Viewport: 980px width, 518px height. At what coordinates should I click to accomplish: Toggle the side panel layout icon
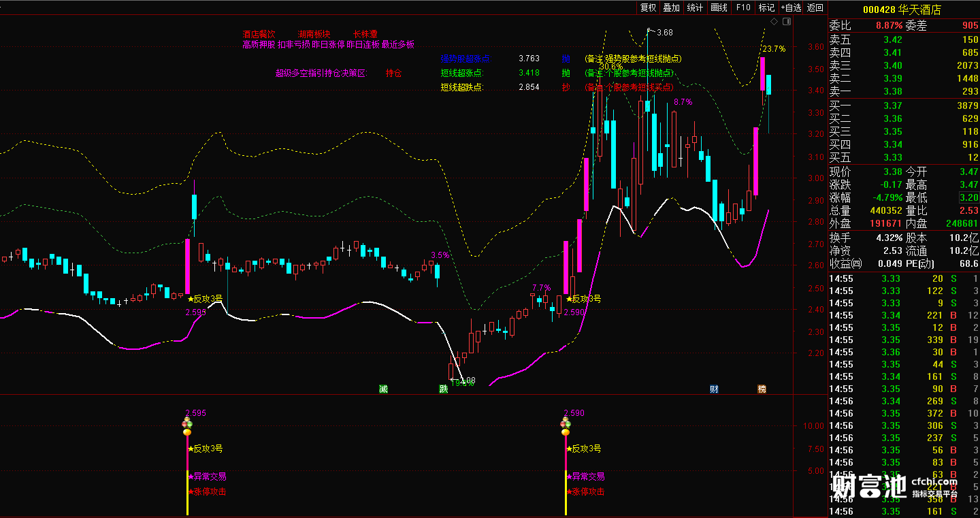coord(787,22)
